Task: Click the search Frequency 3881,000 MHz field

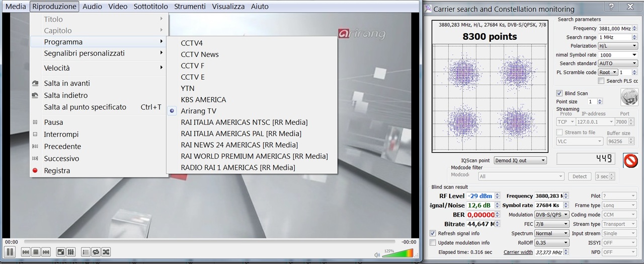Action: click(618, 28)
